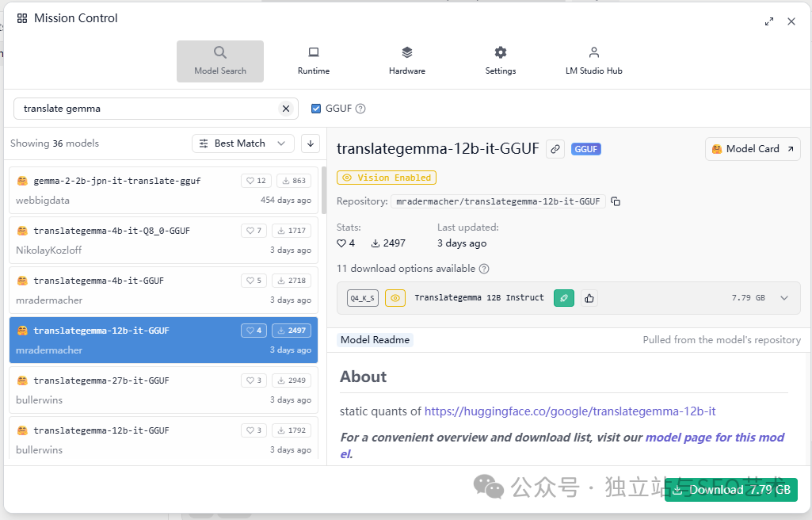
Task: Copy model link icon beside title
Action: coord(555,149)
